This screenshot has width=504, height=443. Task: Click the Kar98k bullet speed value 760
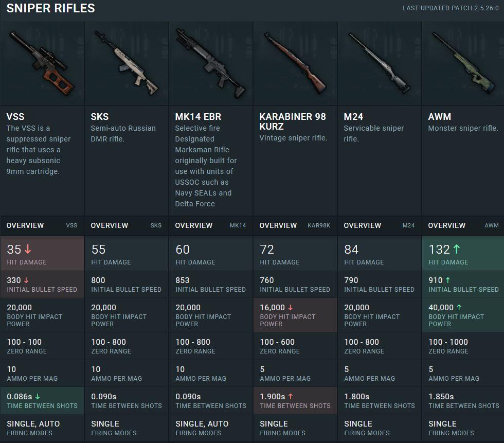[x=267, y=280]
